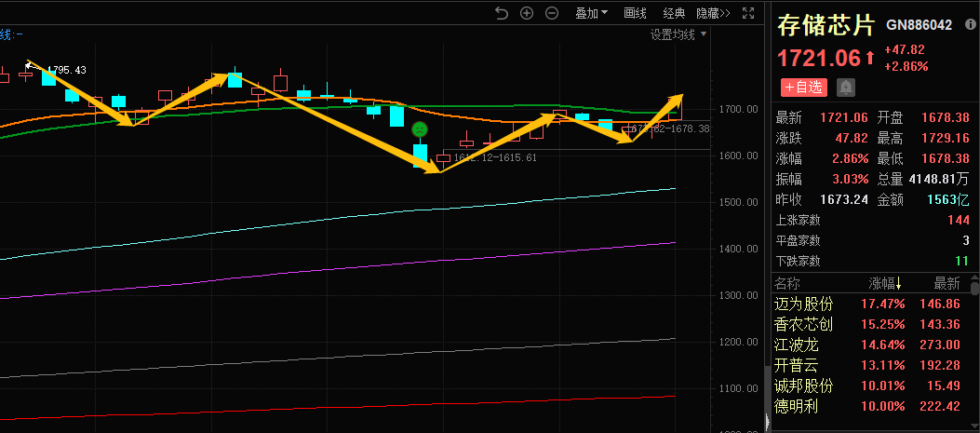Expand the 设置均线 moving average settings
Viewport: 980px width, 433px height.
[678, 35]
